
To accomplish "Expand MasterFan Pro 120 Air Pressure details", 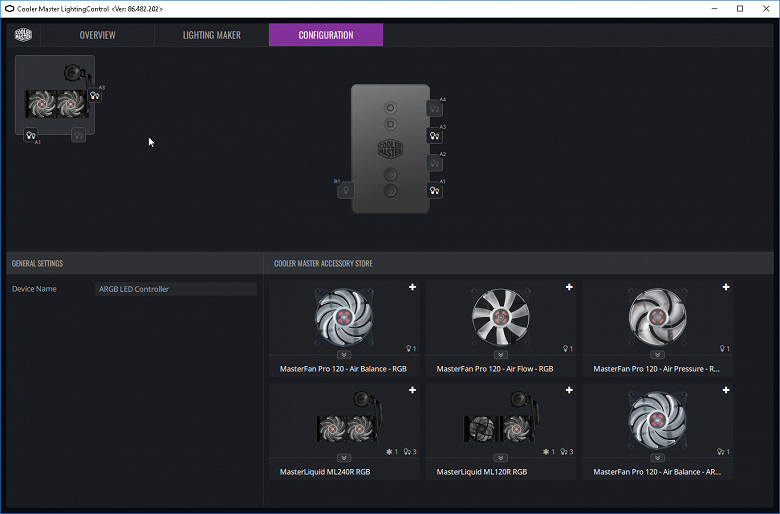I will click(657, 355).
